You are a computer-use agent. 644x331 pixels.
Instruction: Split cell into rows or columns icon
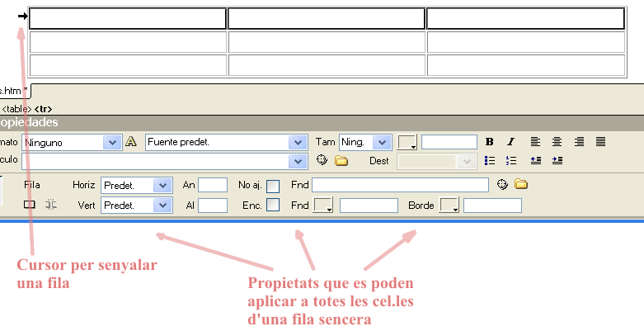click(51, 205)
